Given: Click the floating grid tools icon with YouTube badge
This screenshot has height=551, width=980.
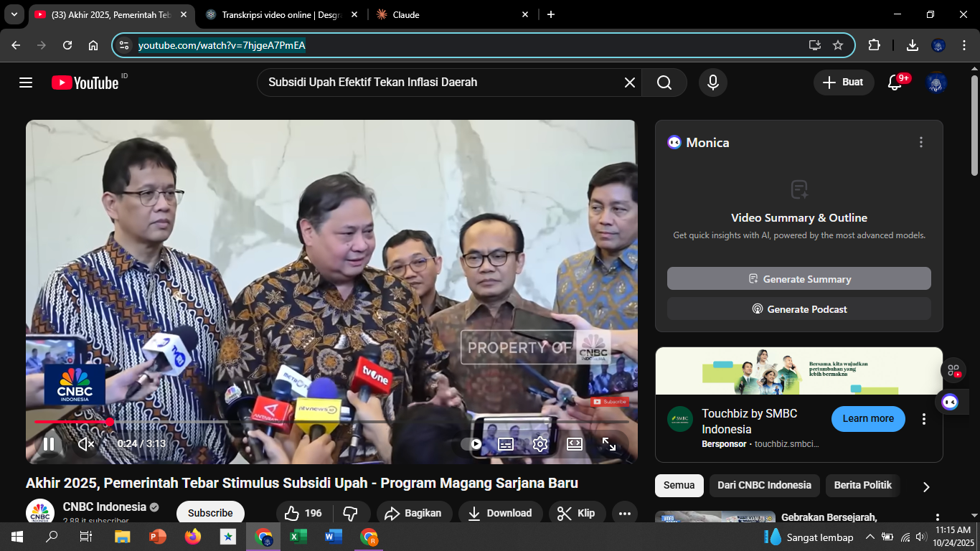Looking at the screenshot, I should 953,370.
